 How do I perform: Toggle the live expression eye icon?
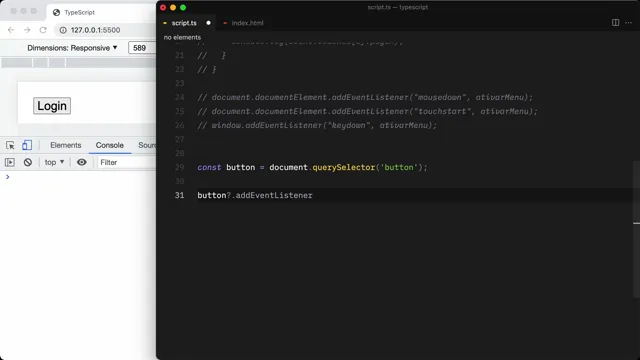click(82, 162)
